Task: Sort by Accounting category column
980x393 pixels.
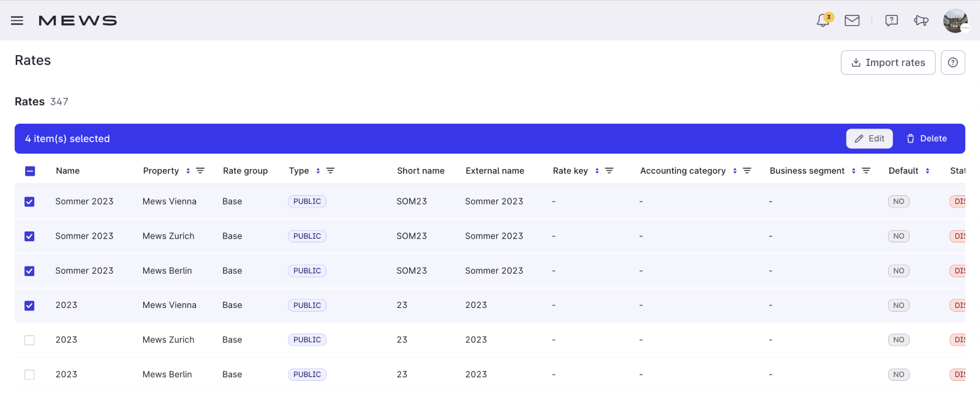Action: 735,171
